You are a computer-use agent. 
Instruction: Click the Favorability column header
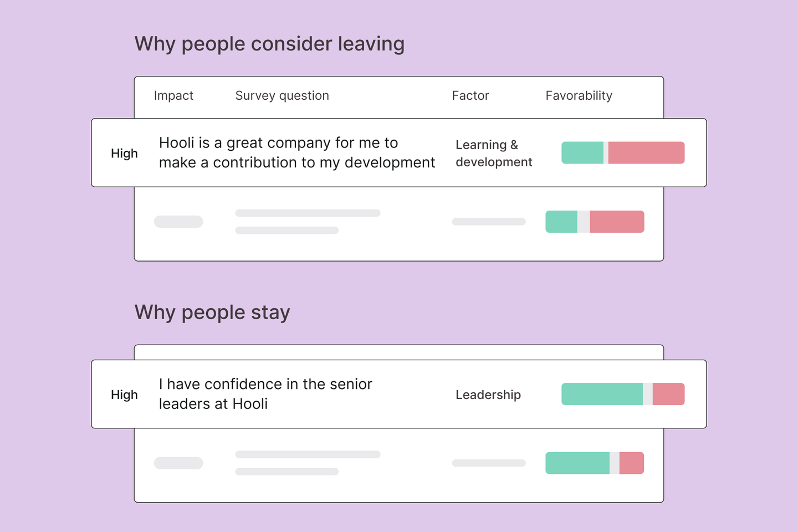[x=579, y=96]
